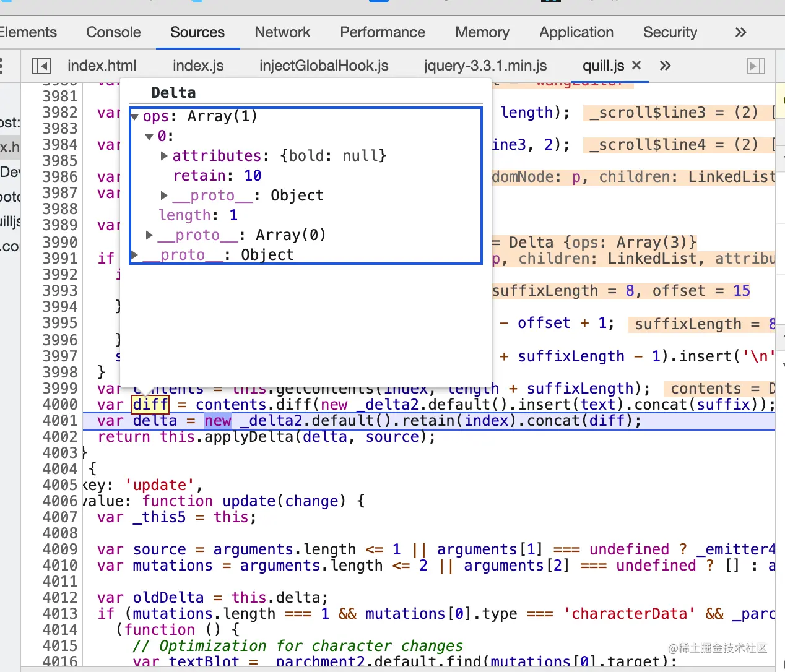Image resolution: width=785 pixels, height=672 pixels.
Task: Click the inline value offset = 15
Action: pos(701,291)
